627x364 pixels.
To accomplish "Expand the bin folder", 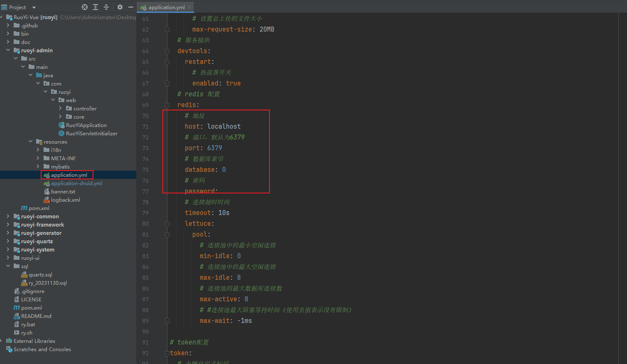I will [8, 34].
